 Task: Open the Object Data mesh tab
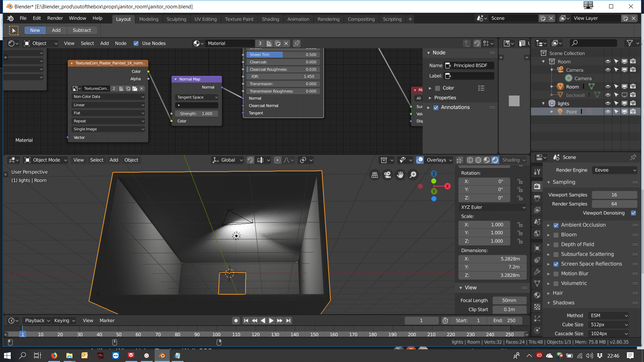[537, 284]
